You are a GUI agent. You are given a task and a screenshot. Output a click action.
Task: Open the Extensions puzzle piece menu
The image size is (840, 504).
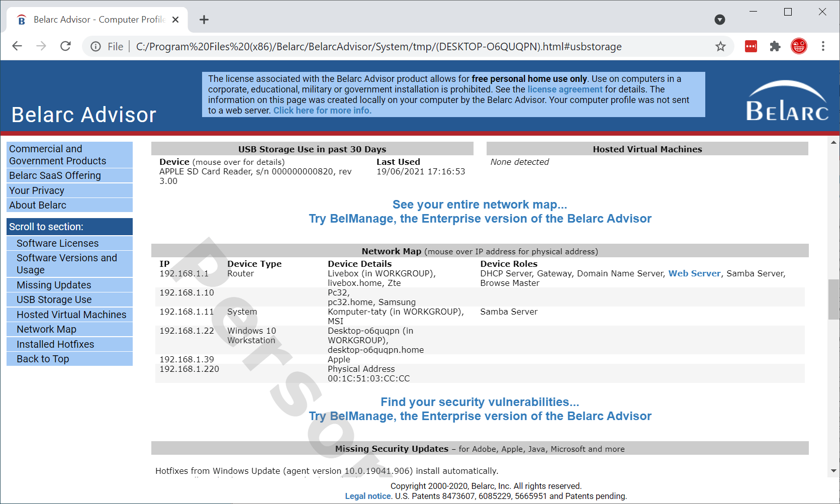775,46
